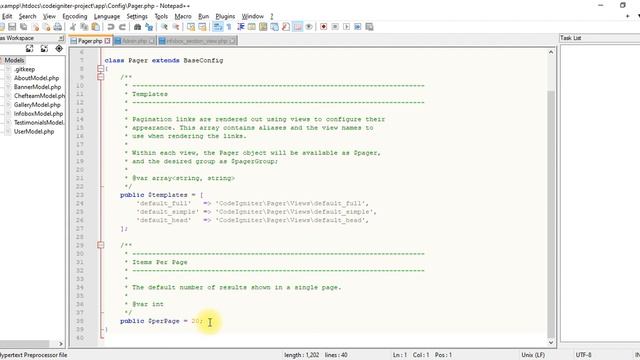Click the Undo arrow icon
This screenshot has width=640, height=360.
[x=111, y=27]
